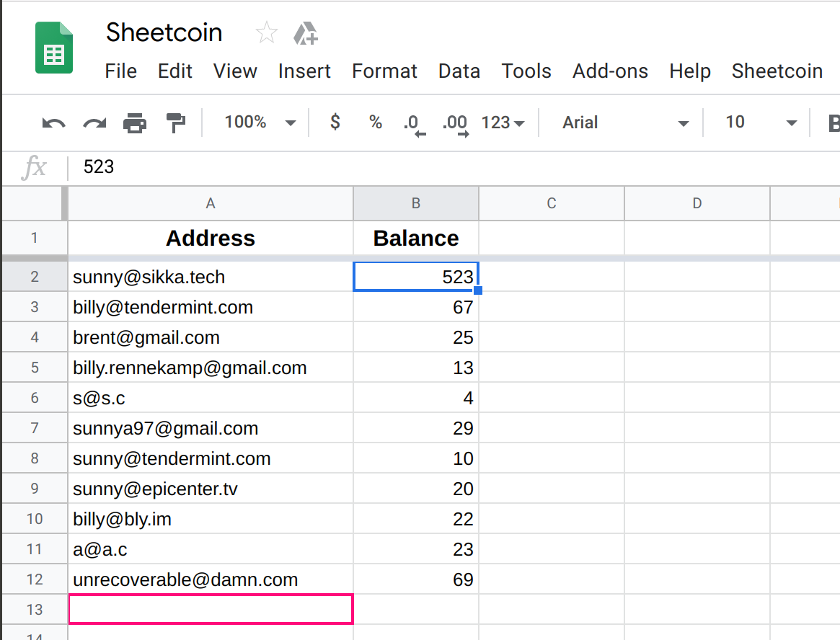Click the undo arrow icon
The height and width of the screenshot is (640, 840).
point(53,123)
